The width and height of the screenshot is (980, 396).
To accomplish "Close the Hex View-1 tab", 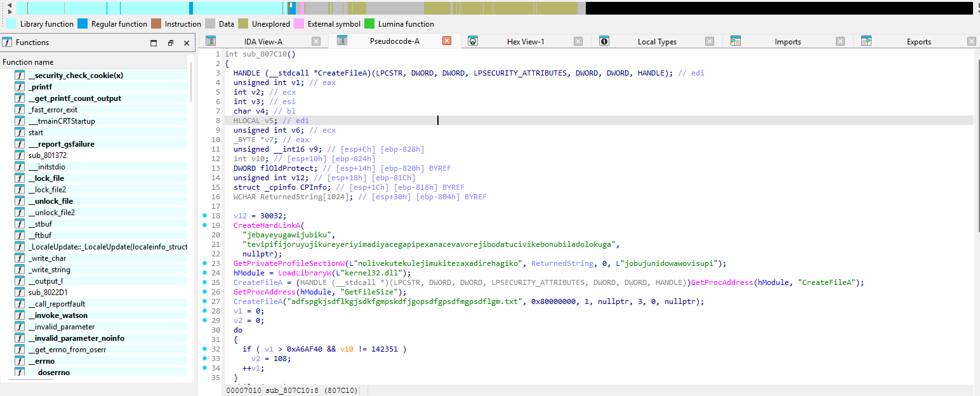I will (578, 41).
